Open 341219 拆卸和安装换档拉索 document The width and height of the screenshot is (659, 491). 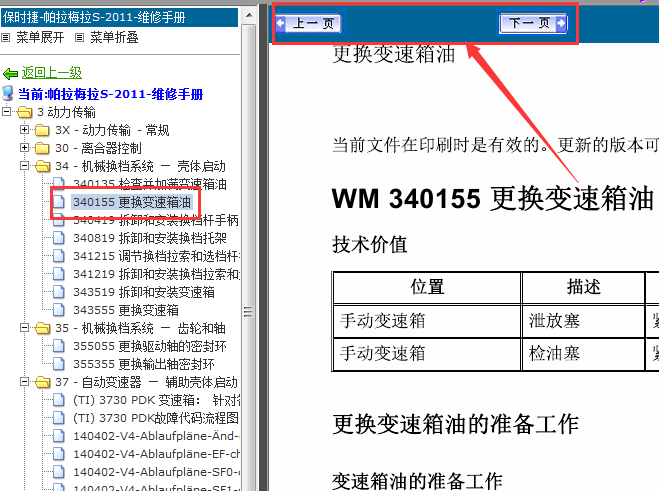[x=156, y=274]
